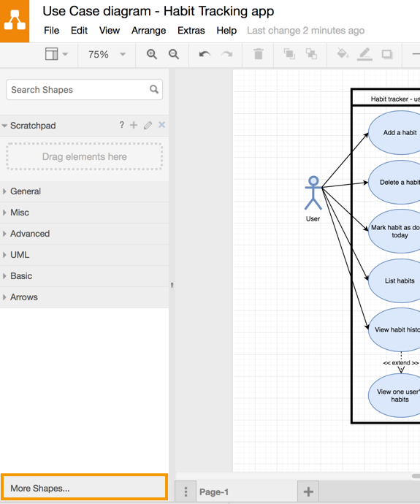Toggle the Shadow icon in toolbar
The width and height of the screenshot is (420, 504).
387,54
